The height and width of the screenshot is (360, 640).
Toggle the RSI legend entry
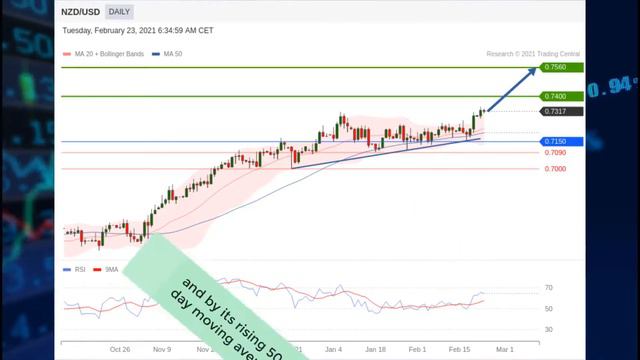tap(74, 269)
